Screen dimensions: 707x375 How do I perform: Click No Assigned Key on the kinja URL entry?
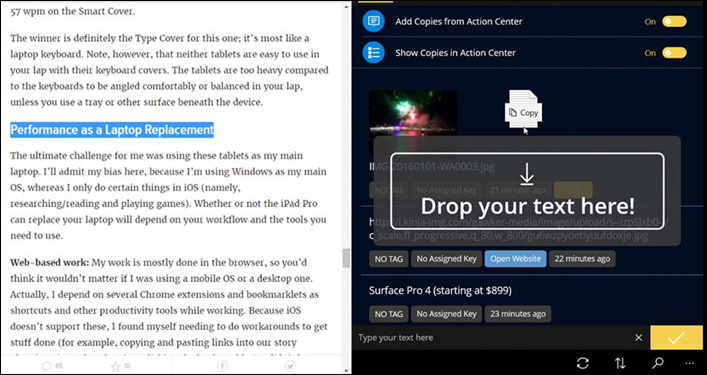click(446, 259)
